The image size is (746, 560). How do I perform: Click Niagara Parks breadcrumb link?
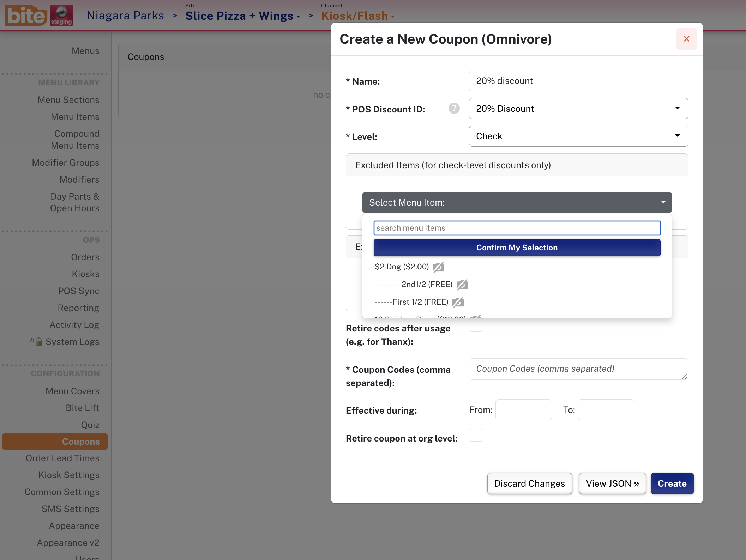[125, 16]
